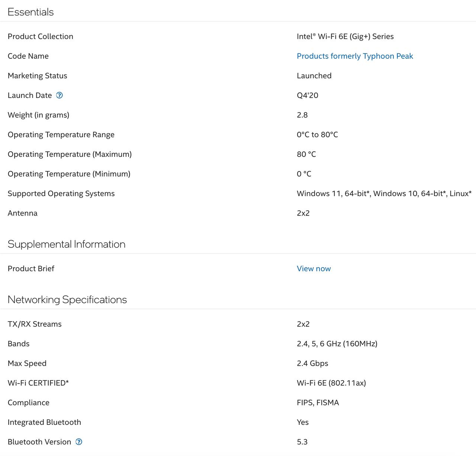Click the Operating Temperature Range value
Image resolution: width=476 pixels, height=456 pixels.
click(x=317, y=135)
